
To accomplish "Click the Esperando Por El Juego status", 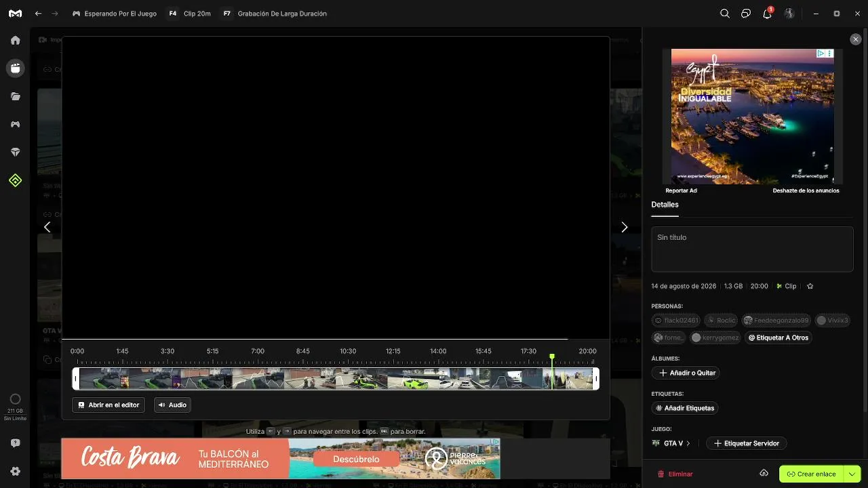I will tap(115, 14).
